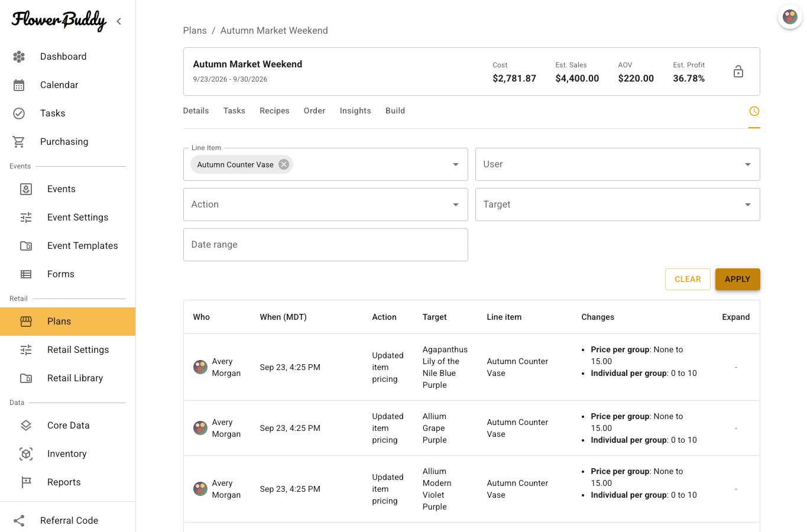Click the Agapanthus Lily of the Nile target cell
Viewport: 807px width, 532px height.
tap(445, 367)
